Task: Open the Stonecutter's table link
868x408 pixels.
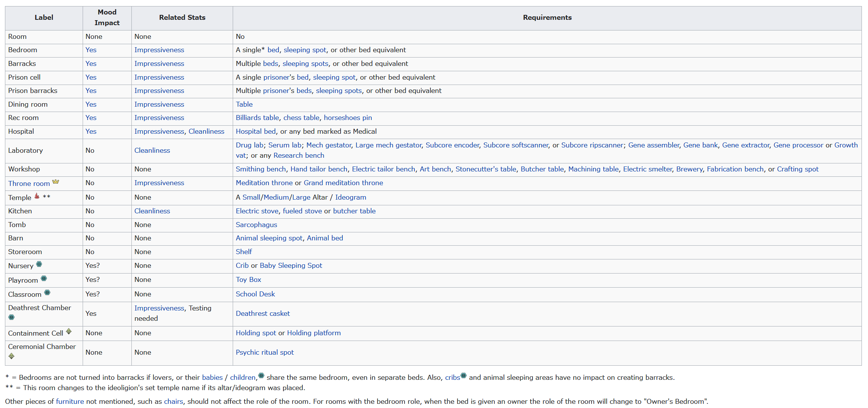Action: click(486, 169)
